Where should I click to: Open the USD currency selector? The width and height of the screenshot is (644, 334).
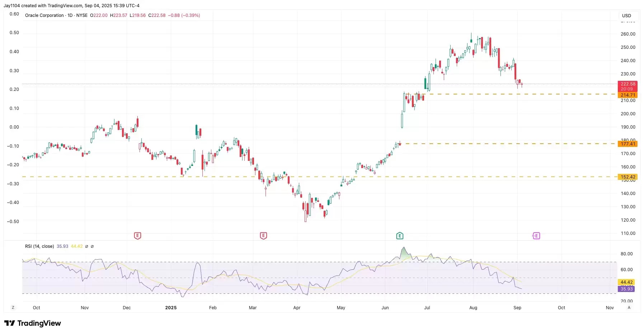coord(626,16)
